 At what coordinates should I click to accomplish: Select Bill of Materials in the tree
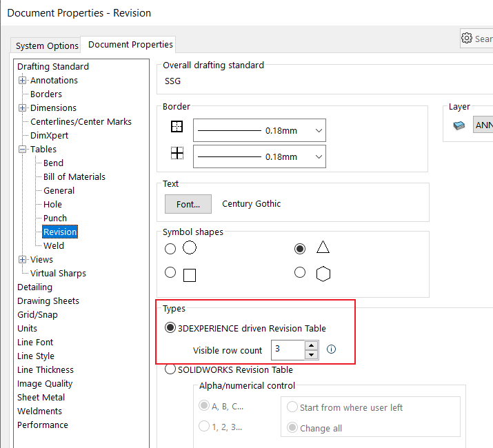[x=74, y=176]
